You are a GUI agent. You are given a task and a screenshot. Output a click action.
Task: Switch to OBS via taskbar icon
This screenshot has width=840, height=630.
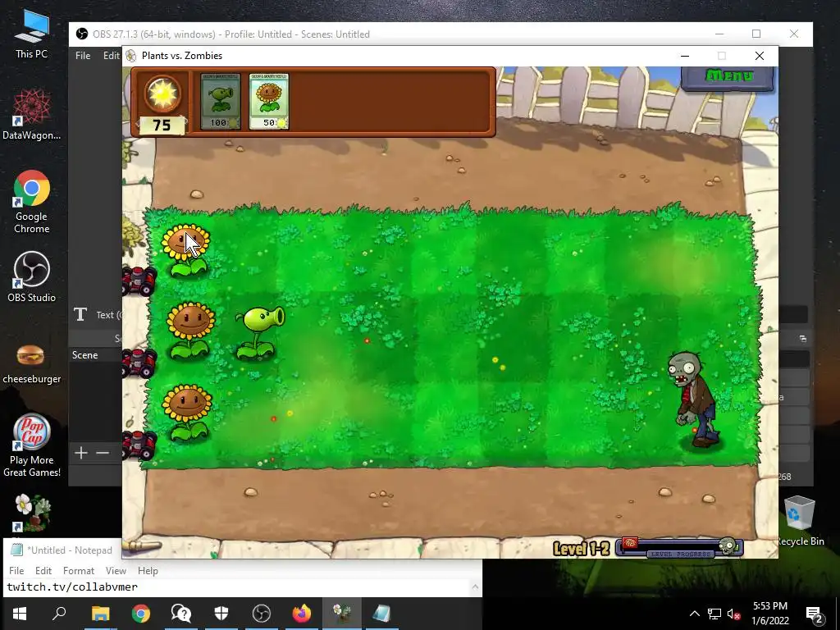coord(262,614)
